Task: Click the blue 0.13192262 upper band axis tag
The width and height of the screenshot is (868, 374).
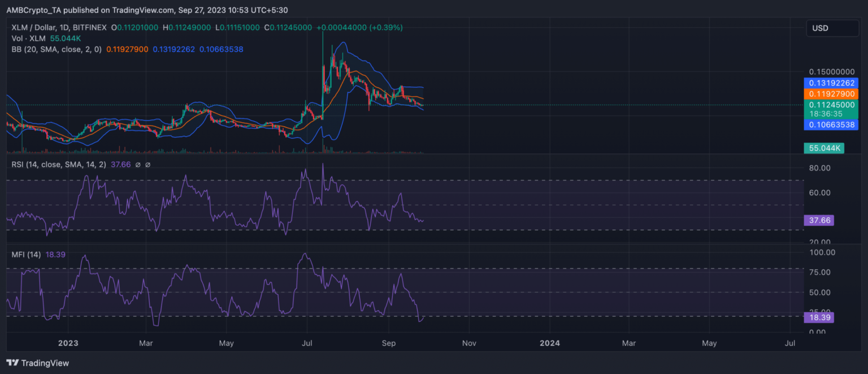Action: (x=831, y=83)
